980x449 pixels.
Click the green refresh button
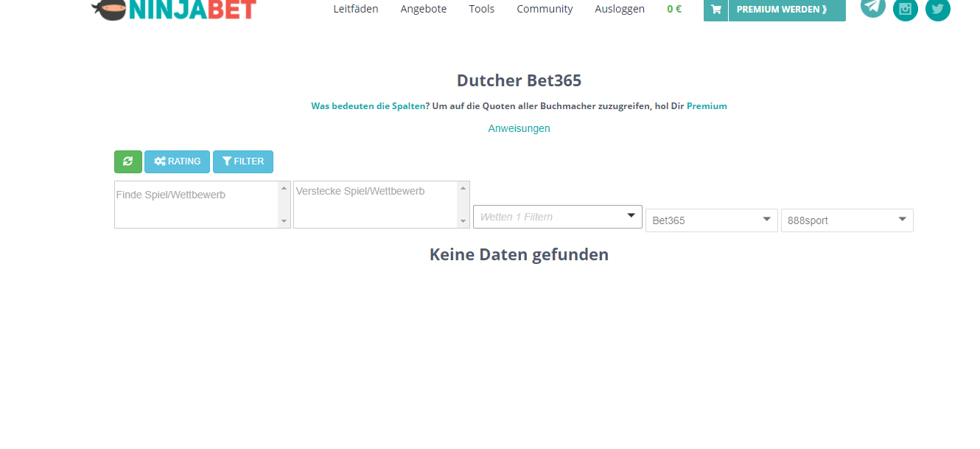(128, 161)
